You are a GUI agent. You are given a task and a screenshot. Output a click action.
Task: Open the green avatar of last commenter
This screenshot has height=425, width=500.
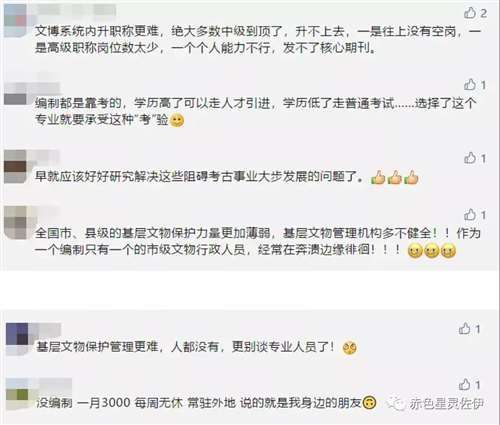17,394
